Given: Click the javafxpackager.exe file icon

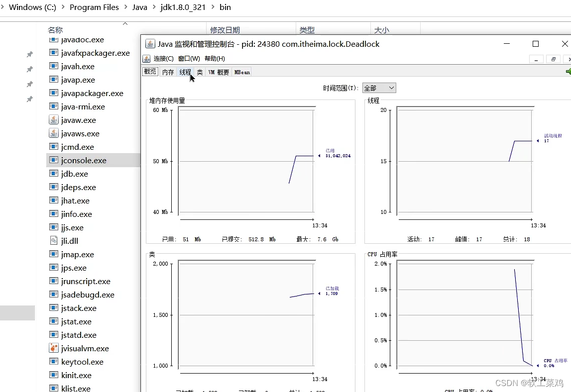Looking at the screenshot, I should pos(54,52).
